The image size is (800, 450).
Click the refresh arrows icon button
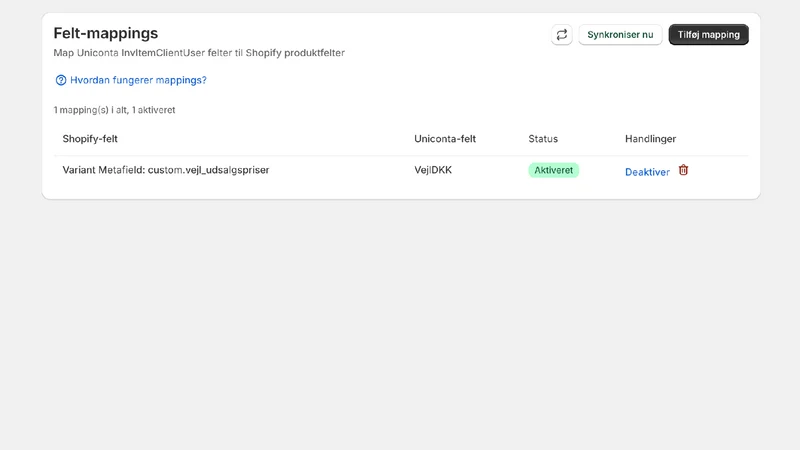pos(561,35)
